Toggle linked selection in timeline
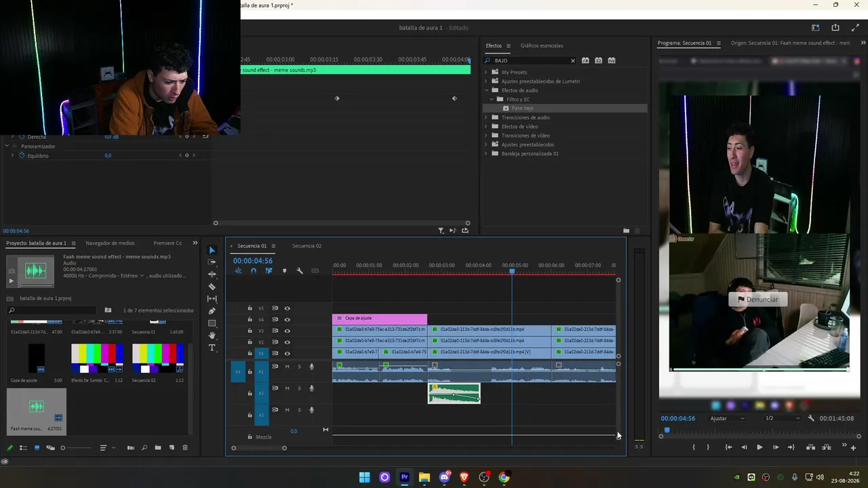 269,271
